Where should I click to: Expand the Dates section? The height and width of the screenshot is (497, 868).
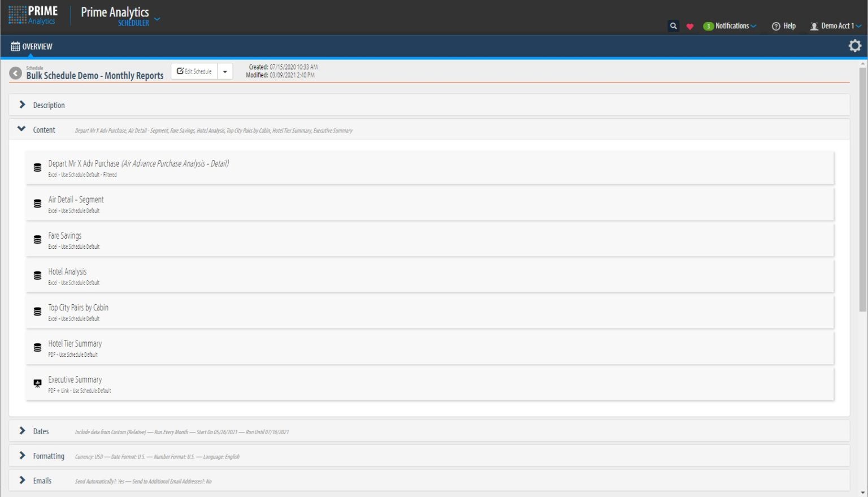tap(22, 431)
